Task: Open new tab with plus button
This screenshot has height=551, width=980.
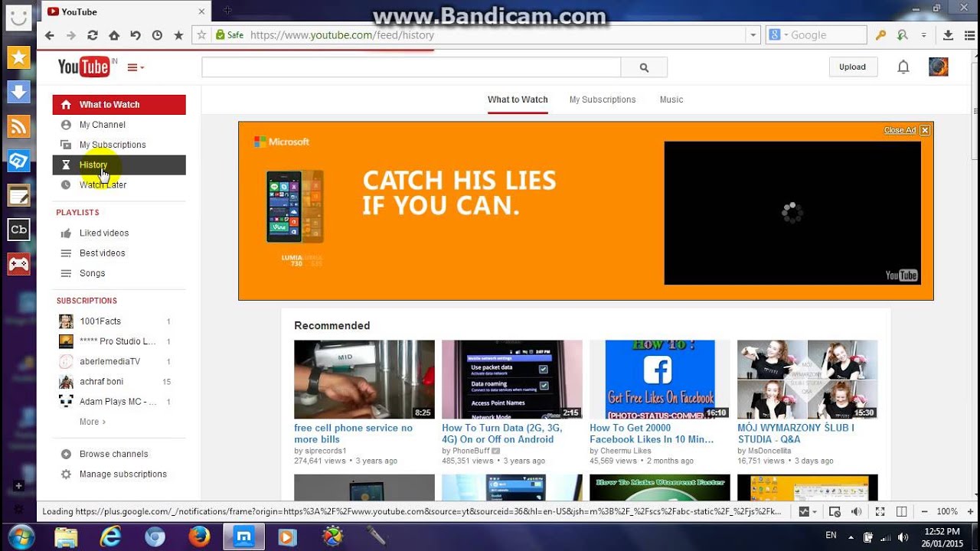Action: click(227, 11)
